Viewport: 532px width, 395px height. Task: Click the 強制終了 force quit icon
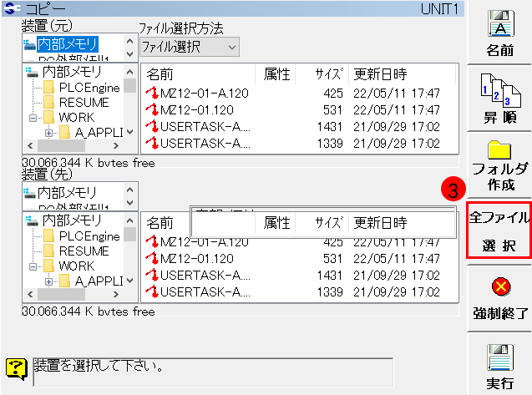(x=501, y=287)
